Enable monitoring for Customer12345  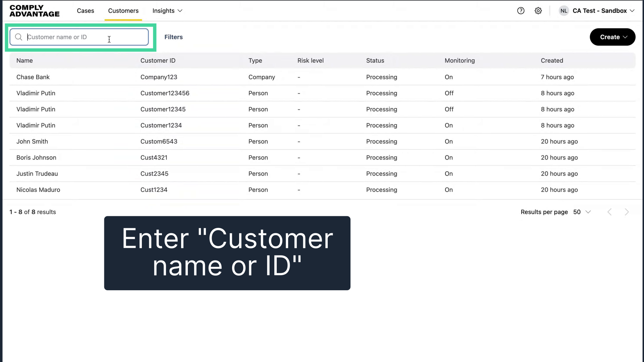[x=449, y=109]
